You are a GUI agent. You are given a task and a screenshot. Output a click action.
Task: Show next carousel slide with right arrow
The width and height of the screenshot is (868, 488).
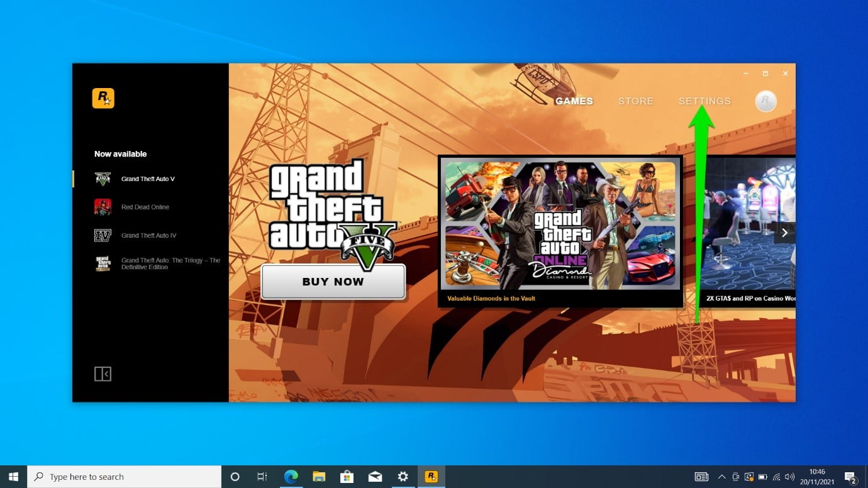pyautogui.click(x=784, y=233)
